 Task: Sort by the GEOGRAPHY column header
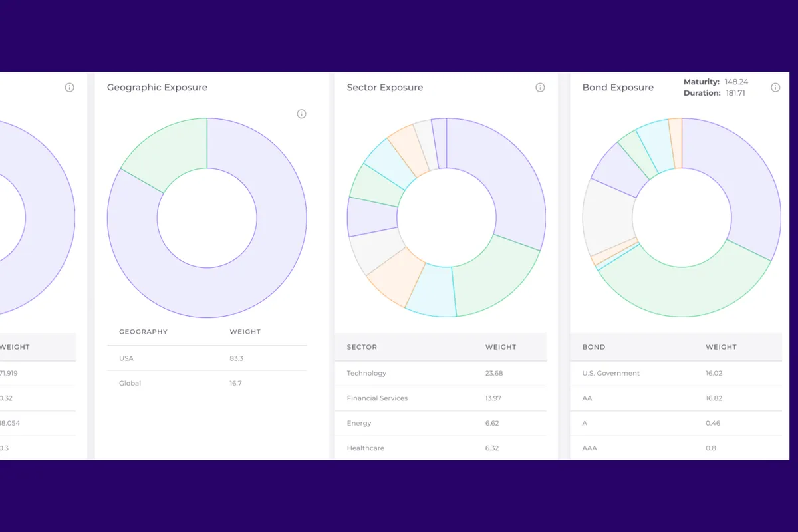[x=143, y=332]
